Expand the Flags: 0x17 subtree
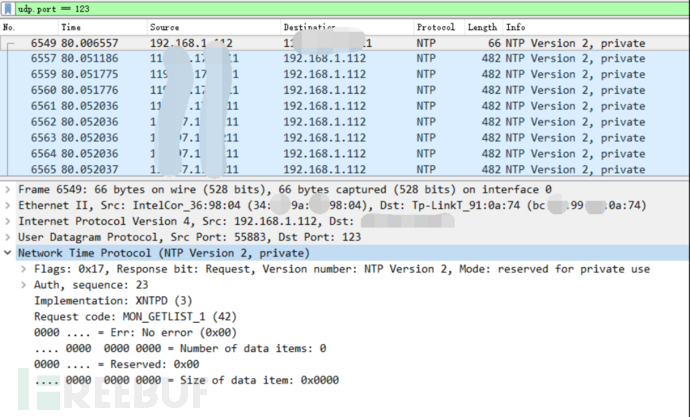 tap(23, 269)
